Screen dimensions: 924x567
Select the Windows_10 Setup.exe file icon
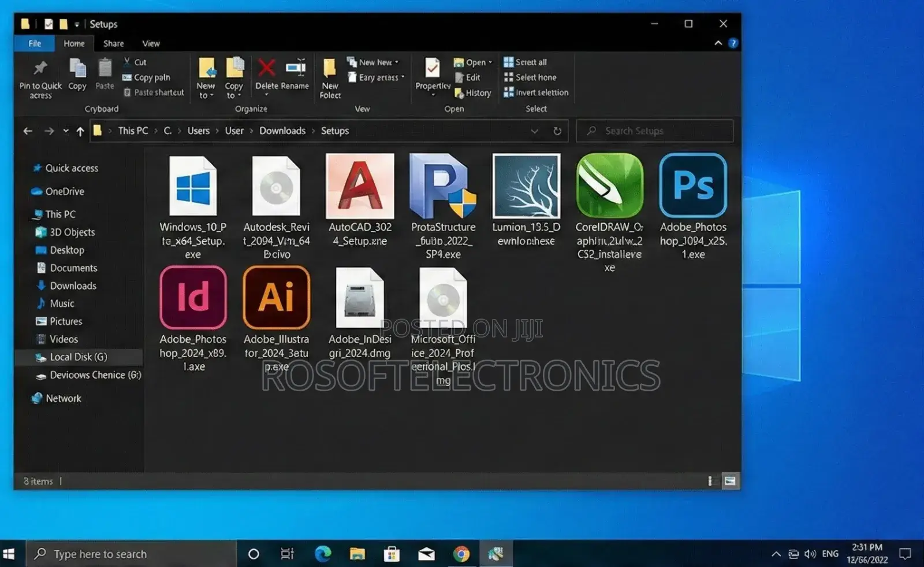point(193,186)
